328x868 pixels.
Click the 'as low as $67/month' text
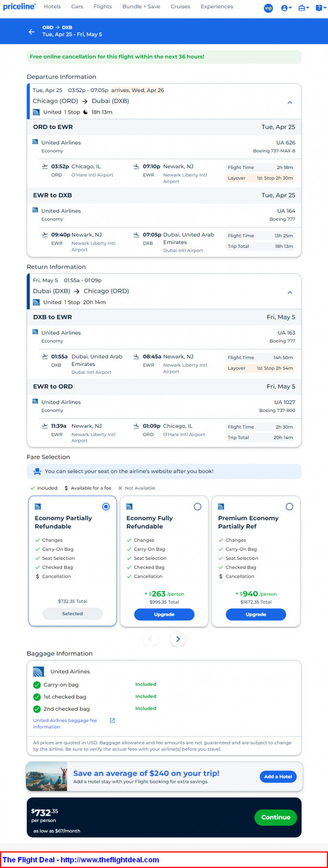tap(57, 831)
